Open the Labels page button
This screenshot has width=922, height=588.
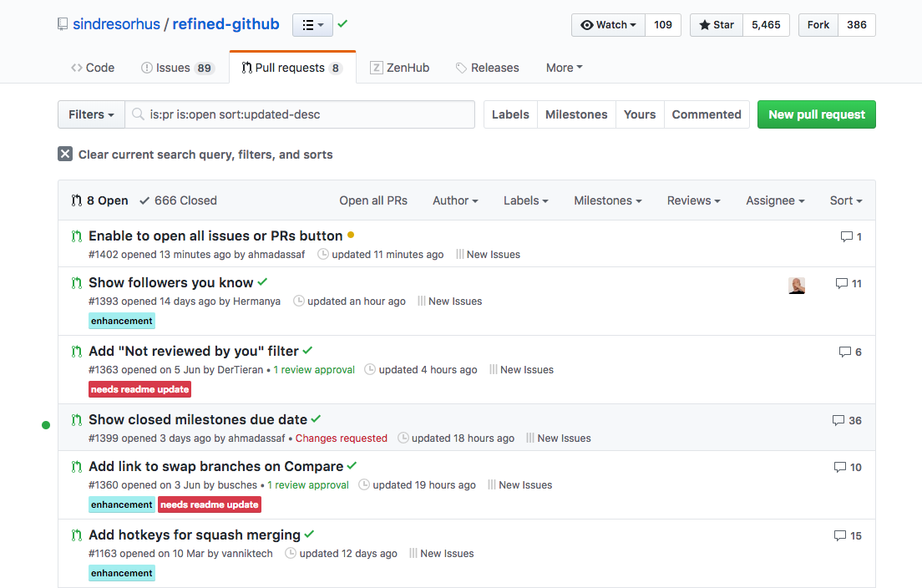(x=510, y=114)
